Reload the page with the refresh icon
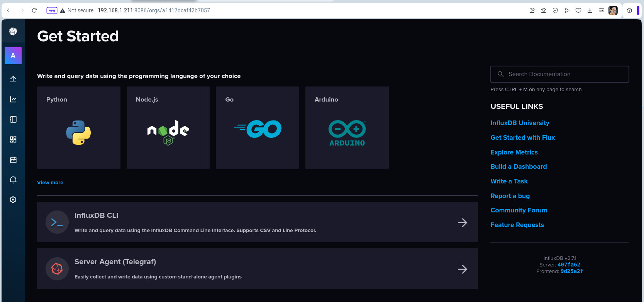 pyautogui.click(x=34, y=10)
